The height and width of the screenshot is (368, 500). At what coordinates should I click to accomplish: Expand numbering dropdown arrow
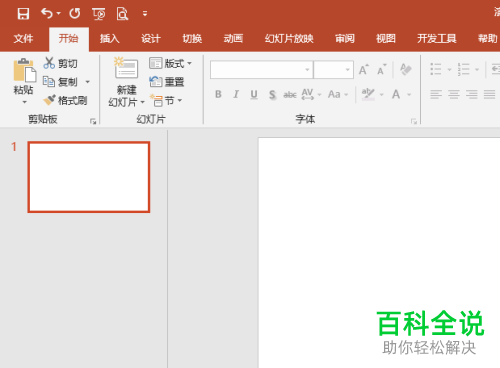click(477, 70)
